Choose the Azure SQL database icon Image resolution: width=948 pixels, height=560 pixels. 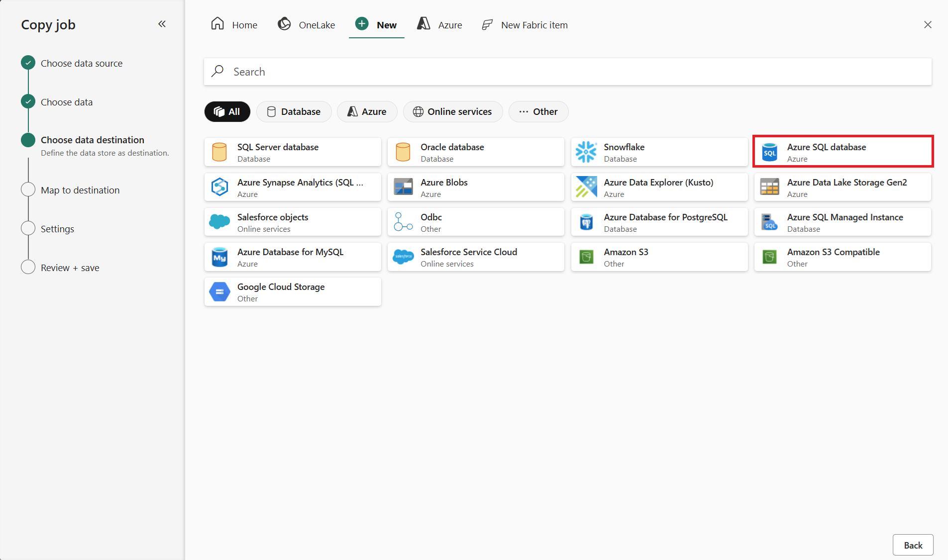pos(769,152)
